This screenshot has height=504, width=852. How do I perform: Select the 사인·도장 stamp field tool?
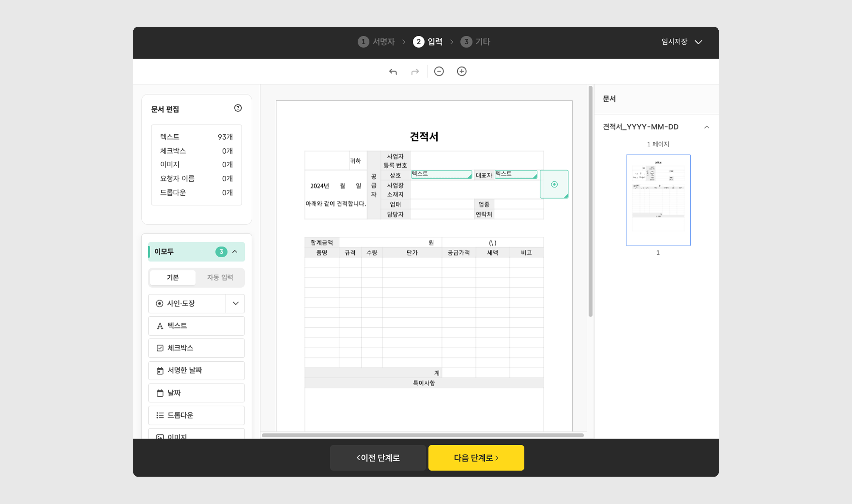point(187,303)
